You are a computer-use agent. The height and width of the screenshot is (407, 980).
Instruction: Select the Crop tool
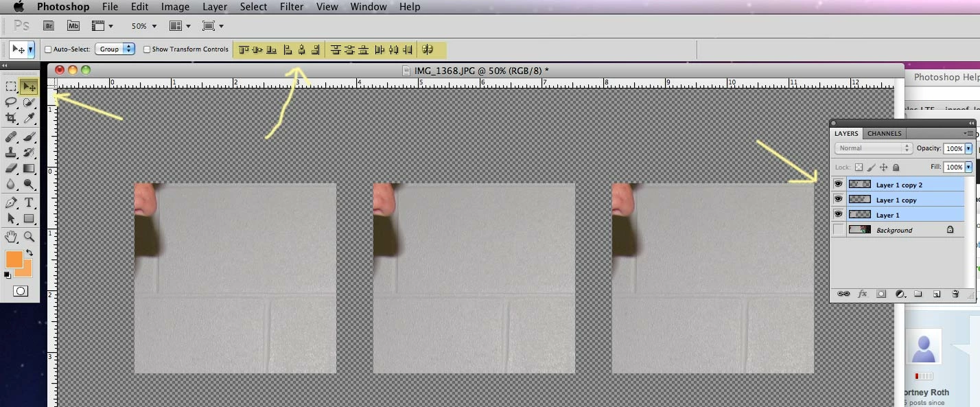11,119
